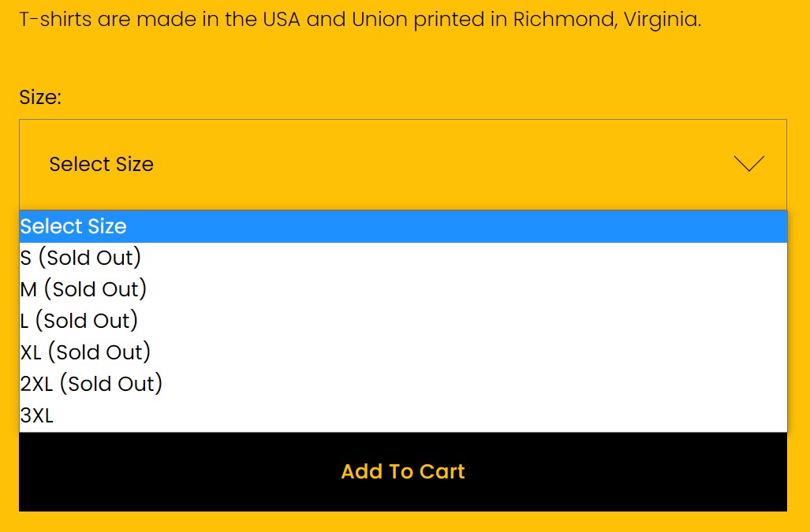Click "Select Size" text in the collapsed field
The image size is (810, 532).
[x=101, y=164]
